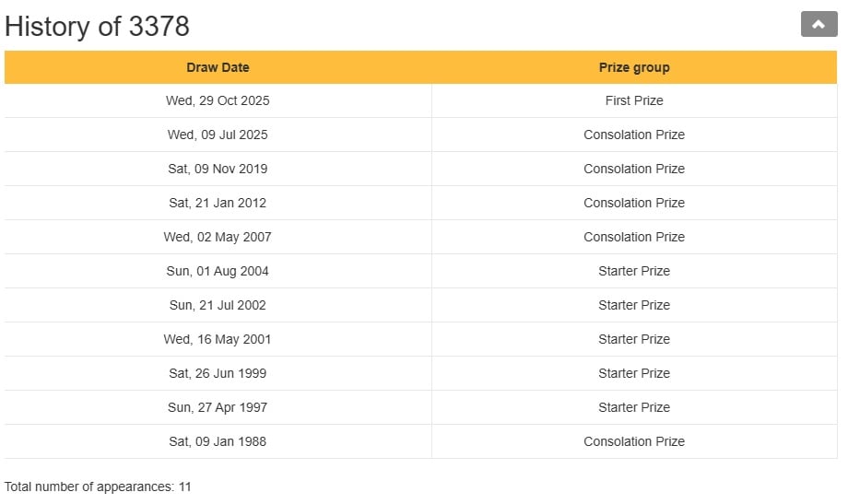848x504 pixels.
Task: Click the First Prize cell
Action: (x=634, y=100)
